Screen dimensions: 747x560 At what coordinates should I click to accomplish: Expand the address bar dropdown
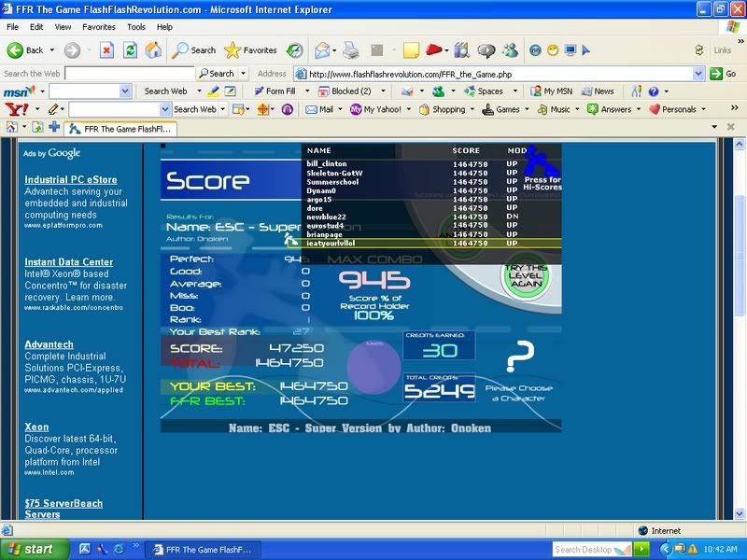coord(698,74)
